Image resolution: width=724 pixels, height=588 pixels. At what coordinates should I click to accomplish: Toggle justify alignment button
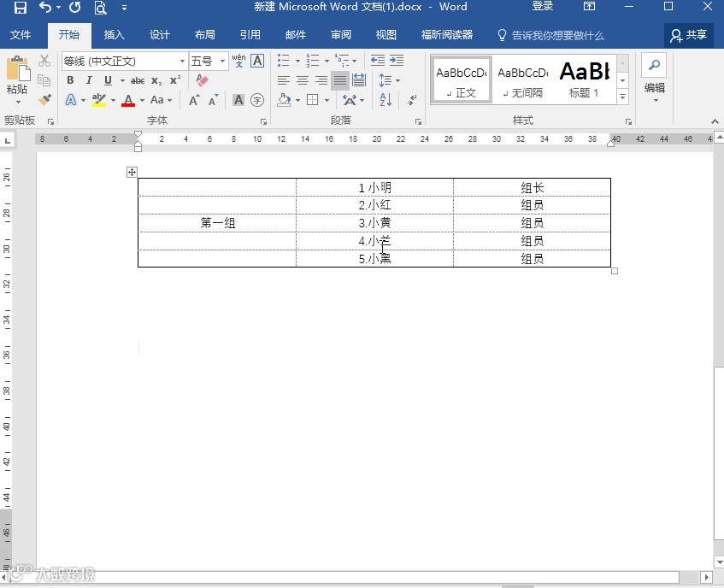tap(340, 80)
